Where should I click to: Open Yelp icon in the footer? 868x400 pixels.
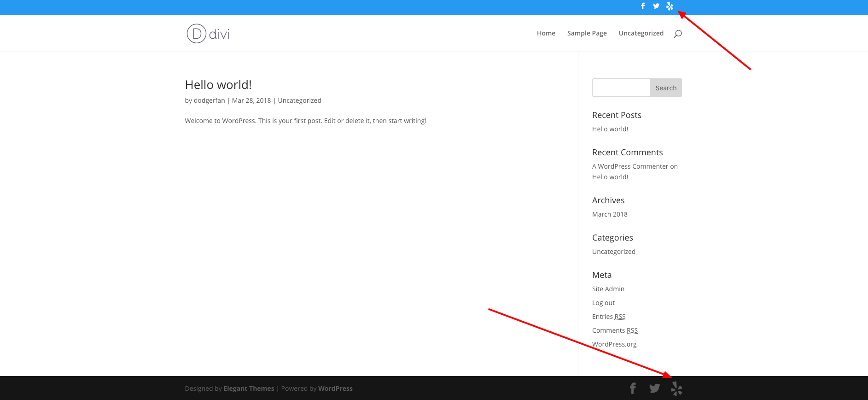click(x=676, y=388)
